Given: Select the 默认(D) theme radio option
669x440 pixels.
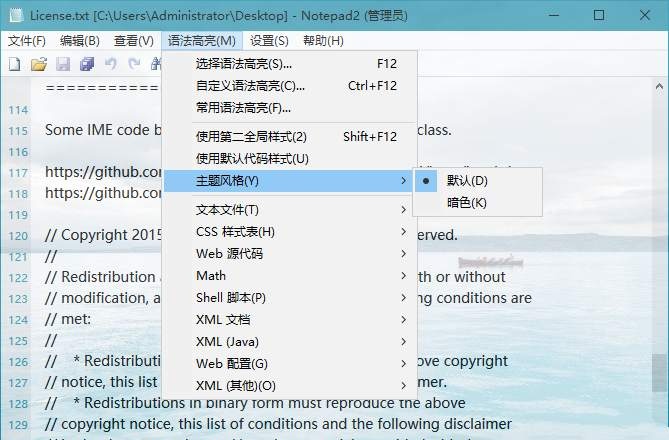Looking at the screenshot, I should tap(478, 181).
